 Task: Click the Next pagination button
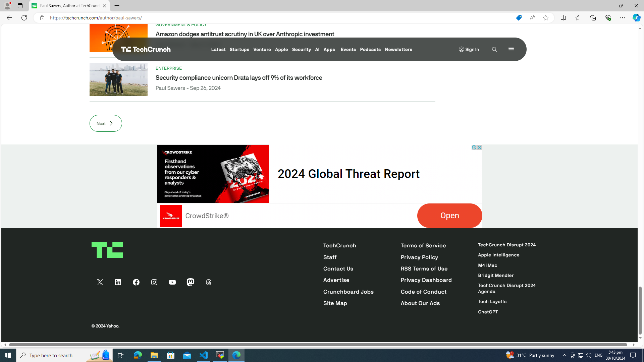106,123
